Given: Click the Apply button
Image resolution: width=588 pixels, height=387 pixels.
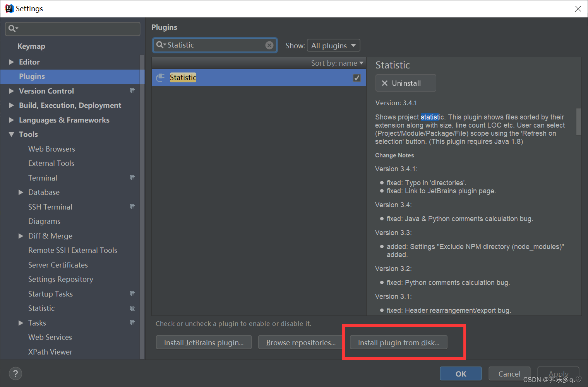Looking at the screenshot, I should click(x=558, y=374).
